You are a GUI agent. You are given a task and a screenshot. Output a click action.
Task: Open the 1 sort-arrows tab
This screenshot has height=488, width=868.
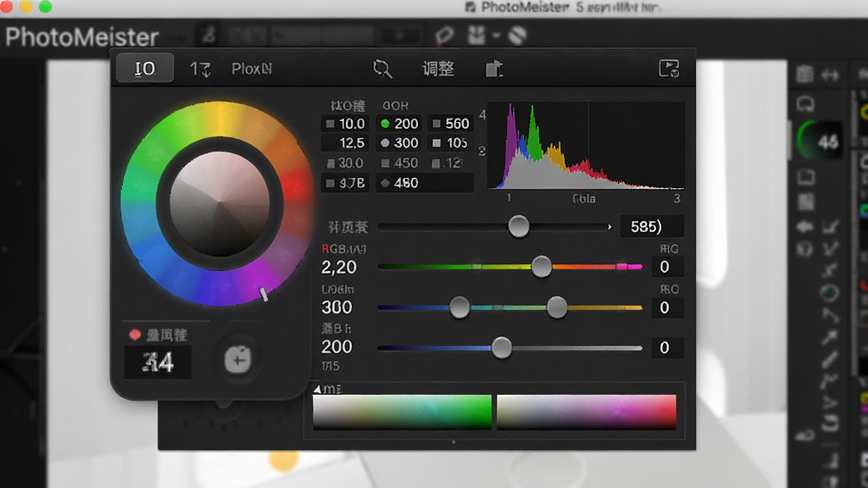pyautogui.click(x=200, y=69)
